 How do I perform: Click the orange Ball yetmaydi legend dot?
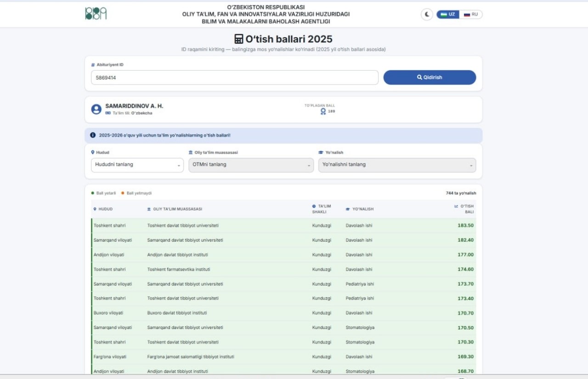[x=123, y=193]
